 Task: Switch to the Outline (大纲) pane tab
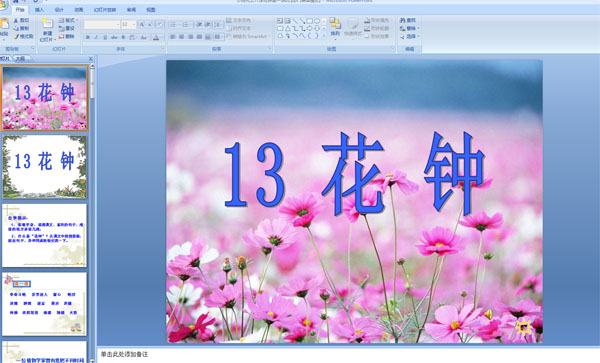pos(21,59)
